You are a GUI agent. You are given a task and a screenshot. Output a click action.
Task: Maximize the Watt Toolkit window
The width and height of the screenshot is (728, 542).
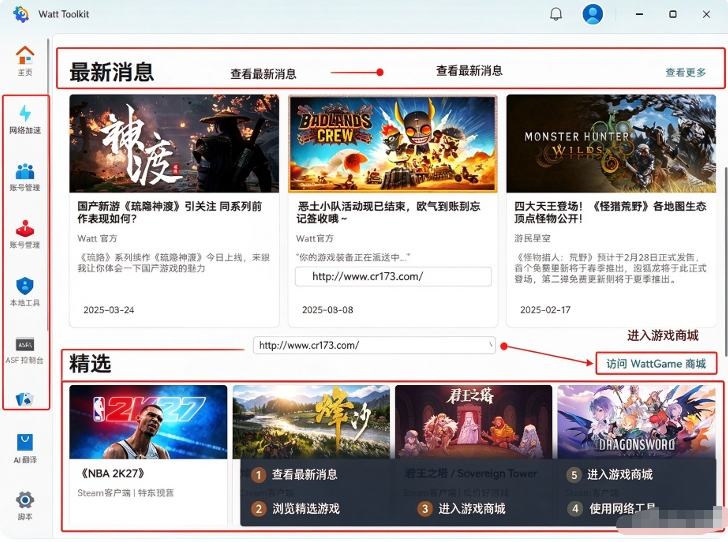coord(673,14)
